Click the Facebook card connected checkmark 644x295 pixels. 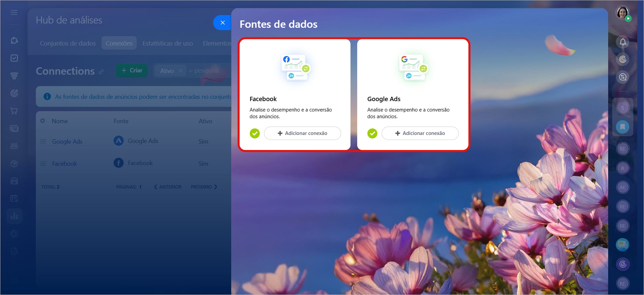pos(255,133)
